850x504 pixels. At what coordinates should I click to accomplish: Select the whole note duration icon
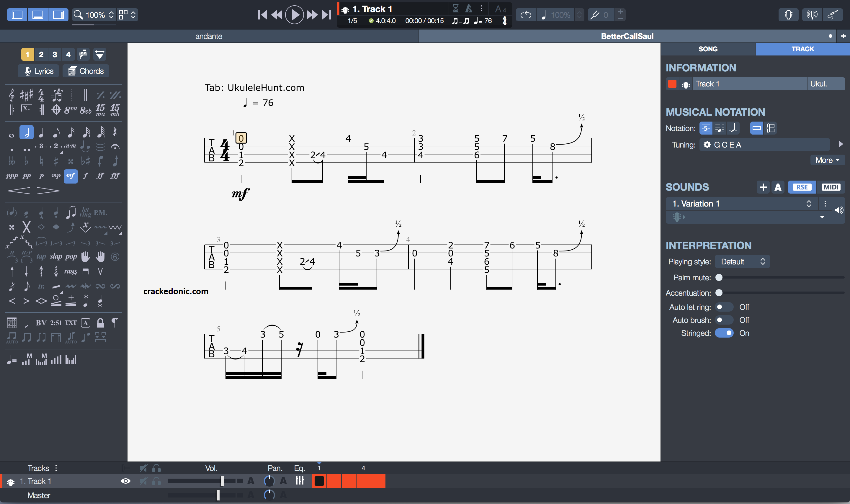point(12,134)
